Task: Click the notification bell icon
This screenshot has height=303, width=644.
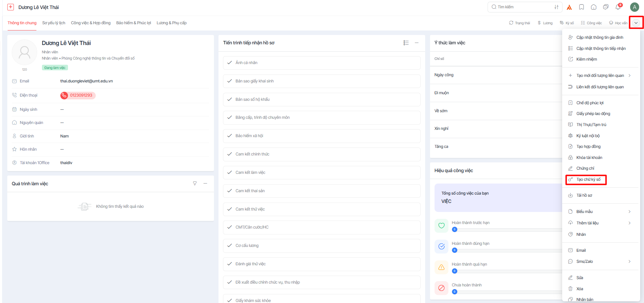Action: (x=618, y=7)
